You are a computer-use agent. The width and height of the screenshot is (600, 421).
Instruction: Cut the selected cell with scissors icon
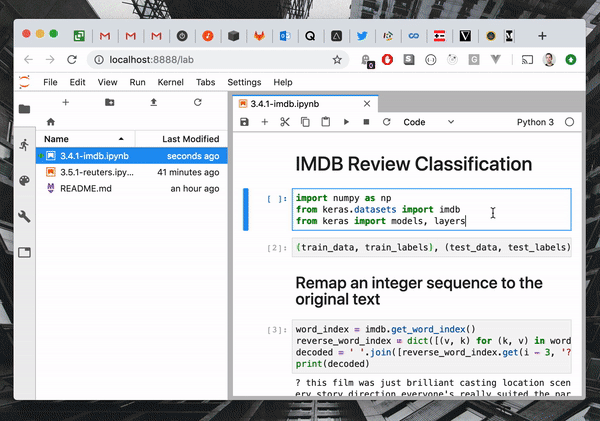click(285, 122)
